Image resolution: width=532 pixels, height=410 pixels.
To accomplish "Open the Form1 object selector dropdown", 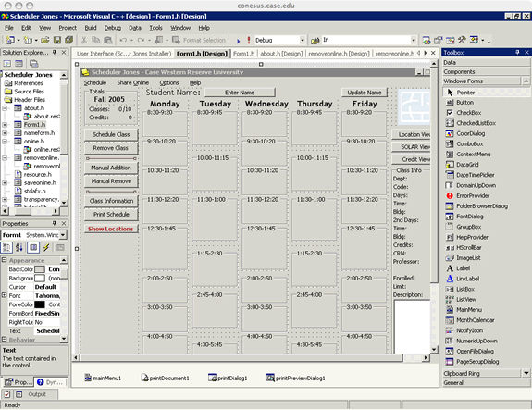I will tap(63, 235).
